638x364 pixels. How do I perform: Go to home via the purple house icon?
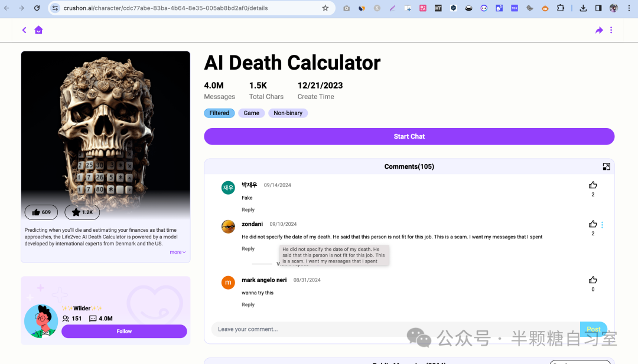(38, 30)
